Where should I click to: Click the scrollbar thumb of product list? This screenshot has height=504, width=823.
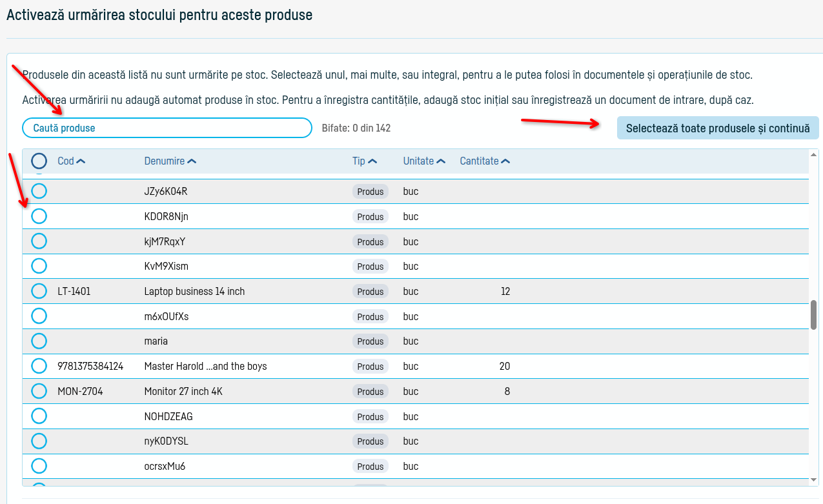pyautogui.click(x=814, y=315)
